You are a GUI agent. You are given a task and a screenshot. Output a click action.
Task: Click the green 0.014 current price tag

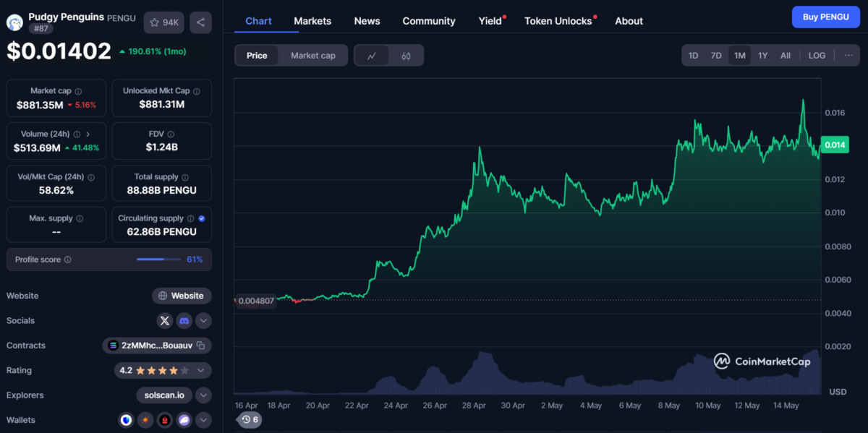tap(834, 145)
